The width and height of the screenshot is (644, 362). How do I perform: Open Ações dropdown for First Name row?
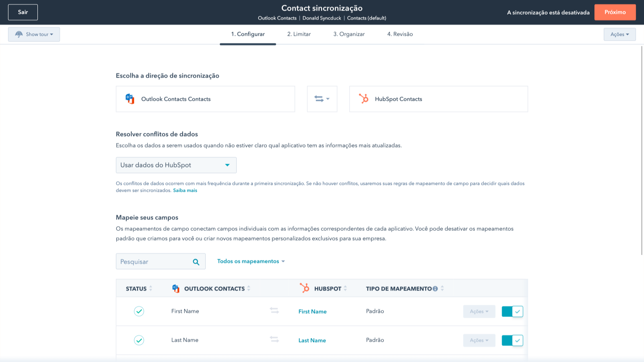tap(479, 312)
